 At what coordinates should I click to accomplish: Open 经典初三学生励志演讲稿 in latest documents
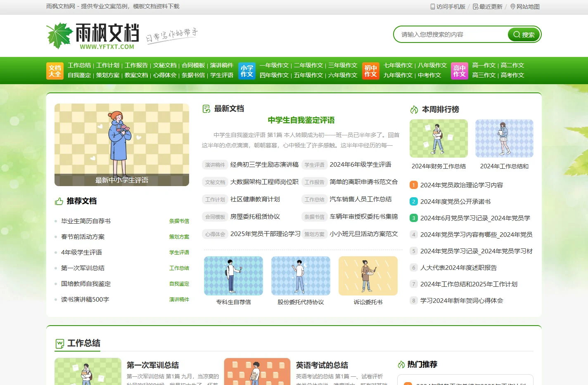(x=264, y=164)
